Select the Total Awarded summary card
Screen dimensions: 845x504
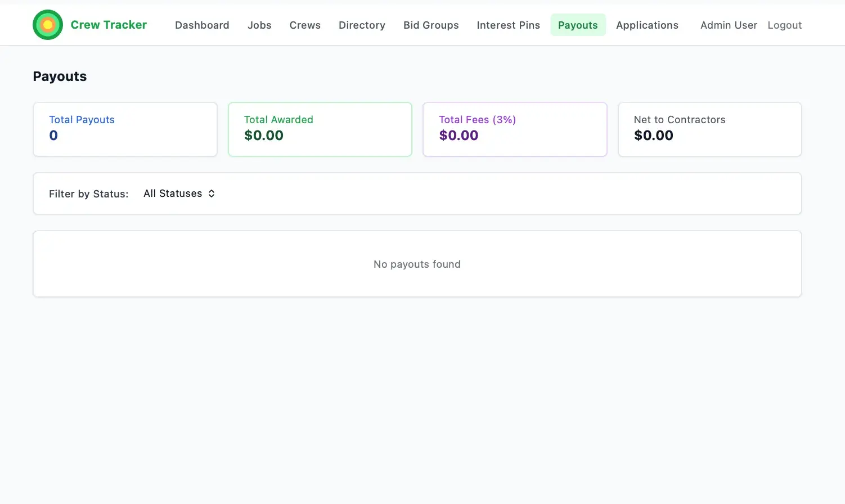coord(320,129)
